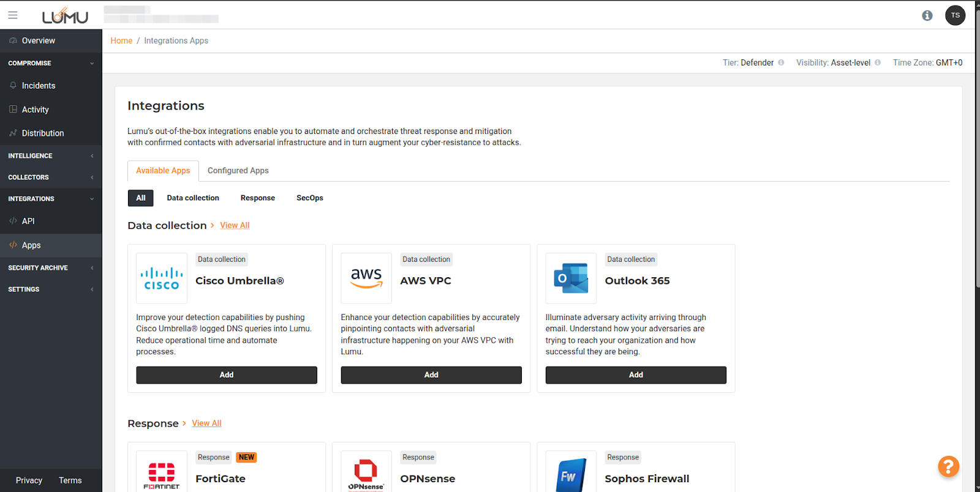Screen dimensions: 980x492
Task: Switch to Configured Apps tab
Action: [x=238, y=171]
